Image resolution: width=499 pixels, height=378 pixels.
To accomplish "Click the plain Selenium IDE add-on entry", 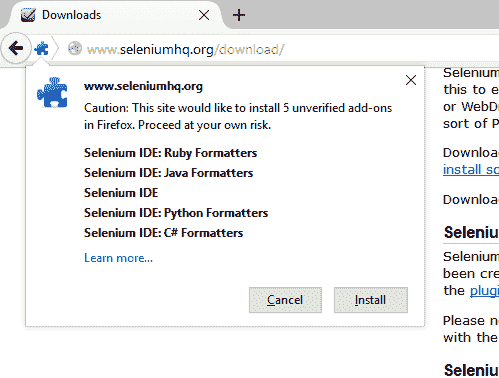I will 121,193.
